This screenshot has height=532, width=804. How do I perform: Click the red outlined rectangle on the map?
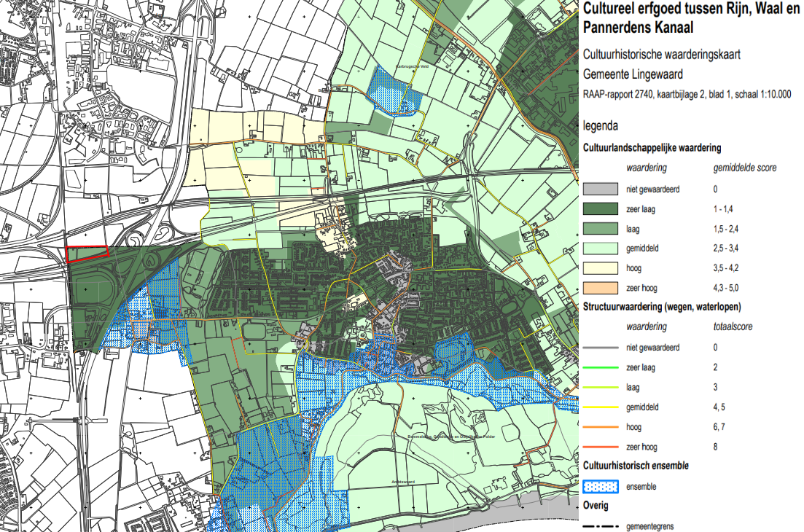(x=87, y=254)
